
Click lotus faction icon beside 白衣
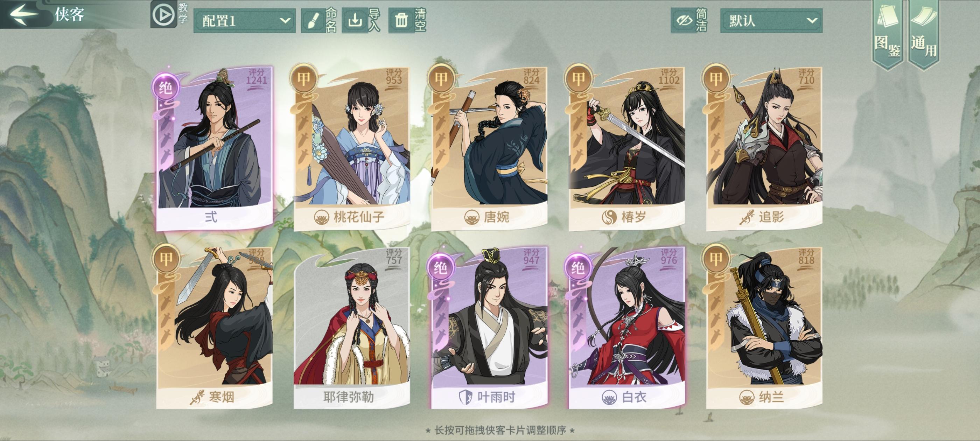(609, 397)
